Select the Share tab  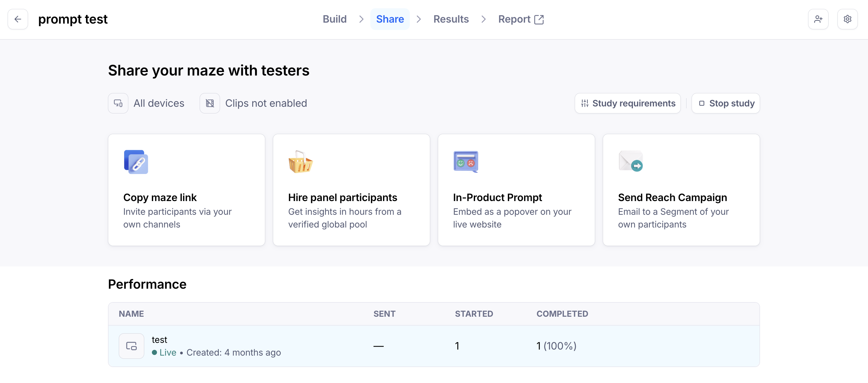tap(390, 19)
